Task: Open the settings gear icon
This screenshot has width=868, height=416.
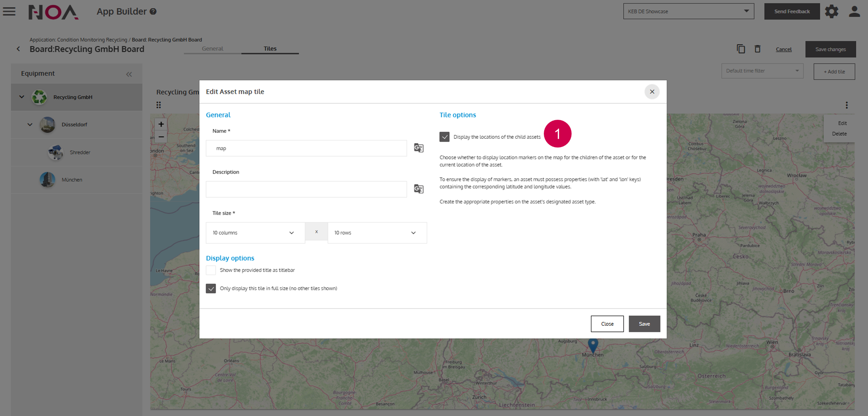Action: [831, 12]
